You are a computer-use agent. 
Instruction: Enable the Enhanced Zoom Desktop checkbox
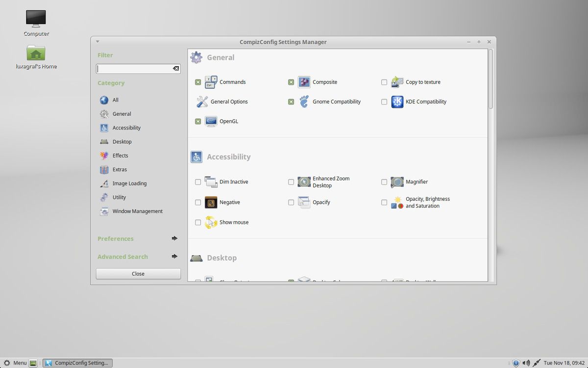(x=291, y=182)
